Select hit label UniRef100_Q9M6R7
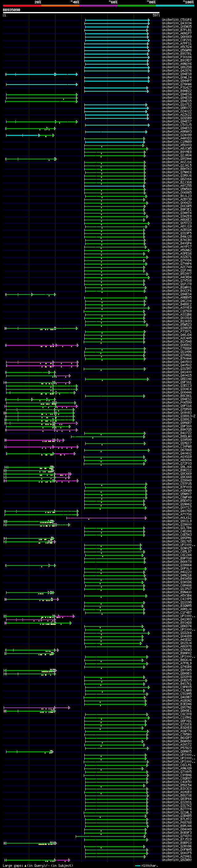197x868 pixels. (x=177, y=423)
